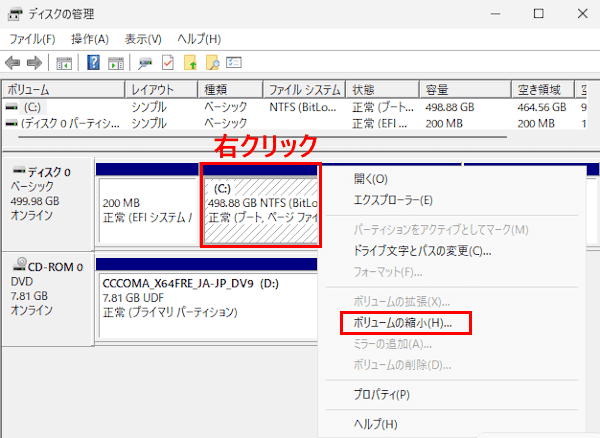Click the disk connection settings toolbar icon

(145, 63)
